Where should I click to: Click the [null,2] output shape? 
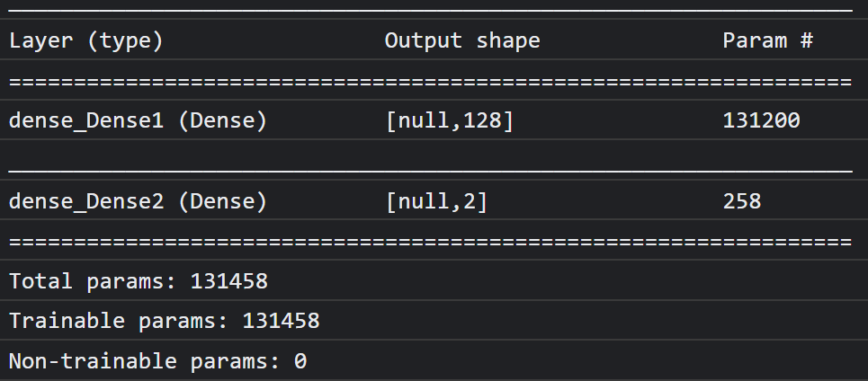coord(436,201)
